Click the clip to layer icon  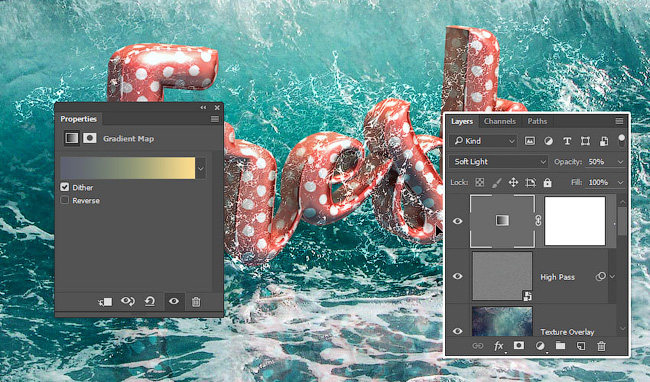pos(105,302)
